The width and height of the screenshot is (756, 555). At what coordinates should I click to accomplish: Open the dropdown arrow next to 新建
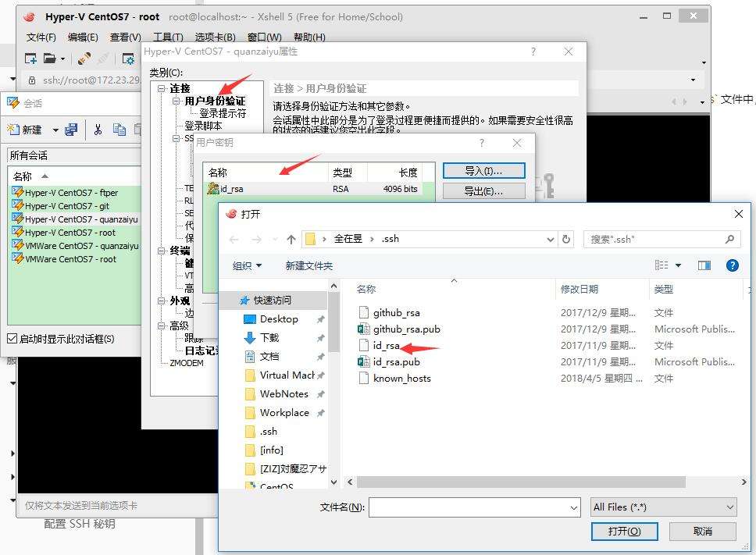click(55, 130)
